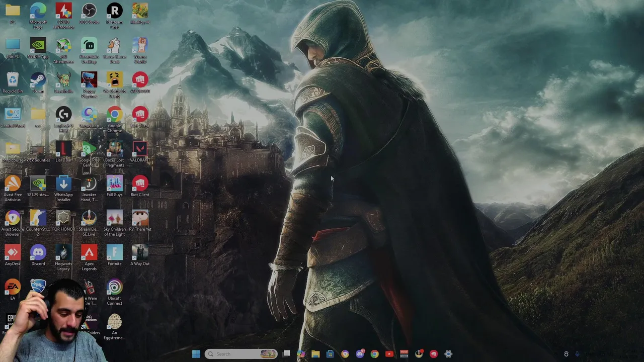Open the OBS Studio shortcut
Image resolution: width=644 pixels, height=362 pixels.
(89, 14)
